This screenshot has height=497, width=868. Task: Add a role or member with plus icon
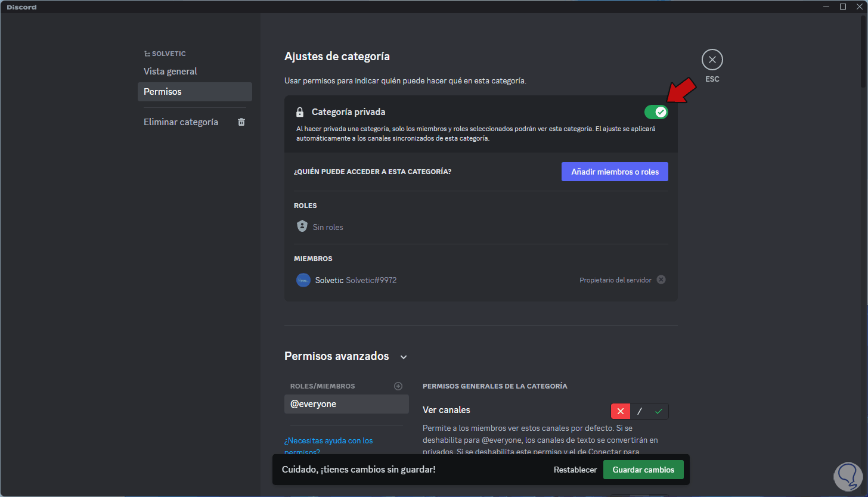click(398, 386)
